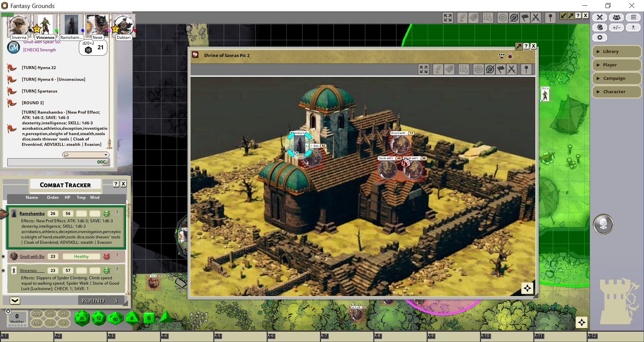Viewport: 644px width, 342px height.
Task: Toggle DIS modifier button
Action: coord(37,323)
